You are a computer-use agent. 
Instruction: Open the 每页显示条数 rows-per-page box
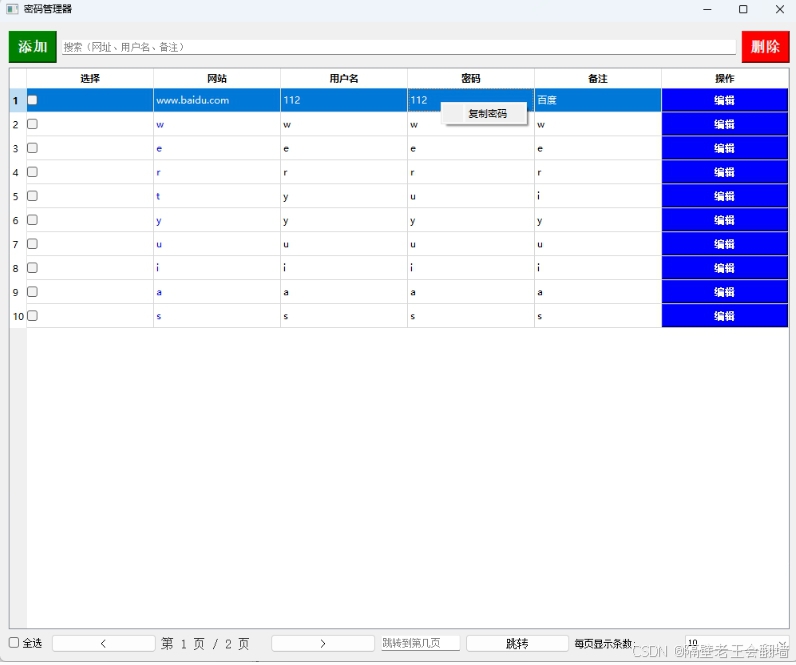click(737, 643)
